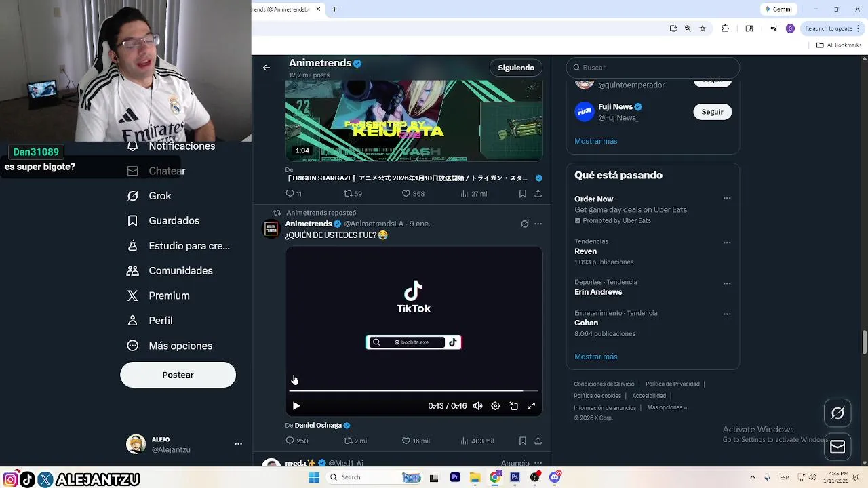
Task: Open more options for Gohan trend
Action: click(727, 314)
